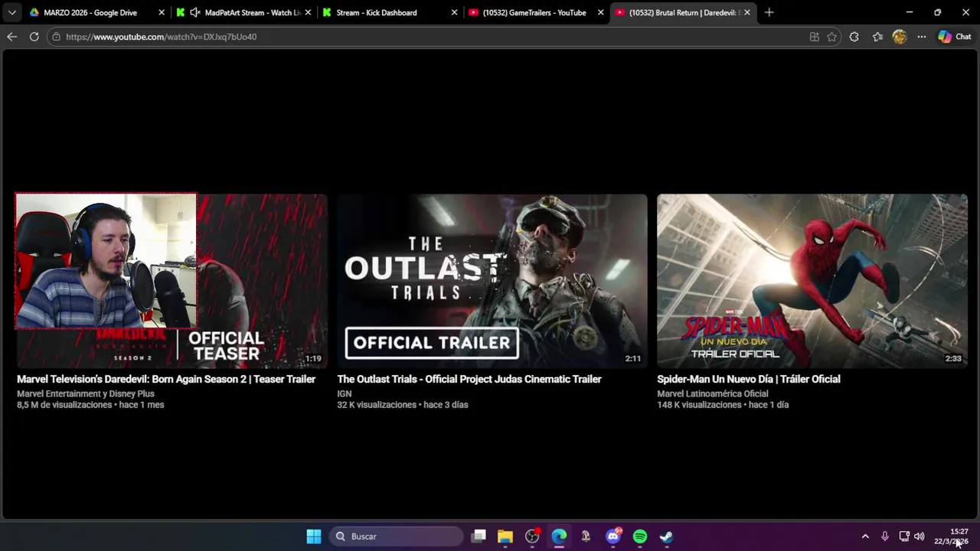Open the tab search dropdown arrow
The height and width of the screenshot is (551, 980).
(12, 12)
